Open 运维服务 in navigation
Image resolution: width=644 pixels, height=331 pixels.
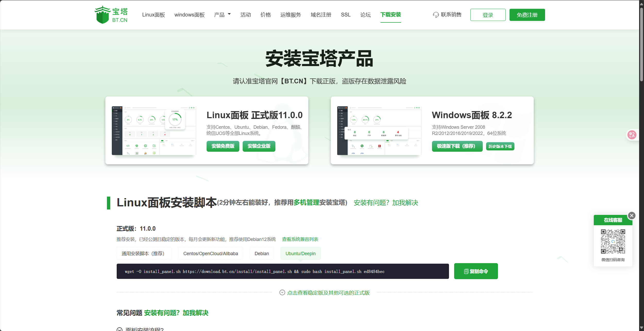click(291, 15)
